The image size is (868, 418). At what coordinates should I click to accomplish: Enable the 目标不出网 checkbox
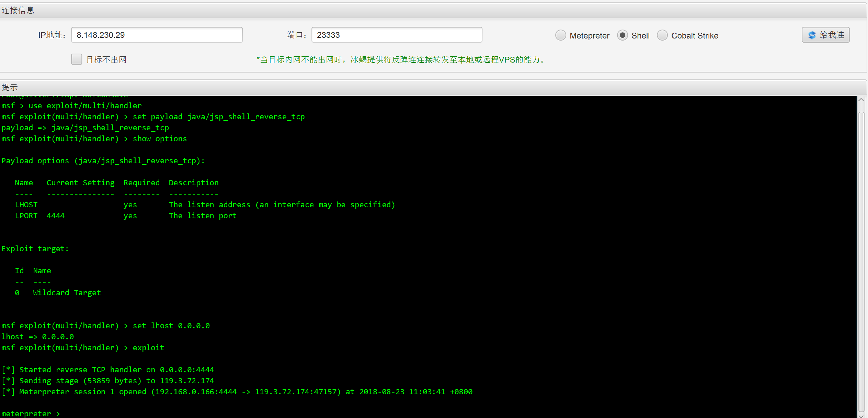point(77,59)
